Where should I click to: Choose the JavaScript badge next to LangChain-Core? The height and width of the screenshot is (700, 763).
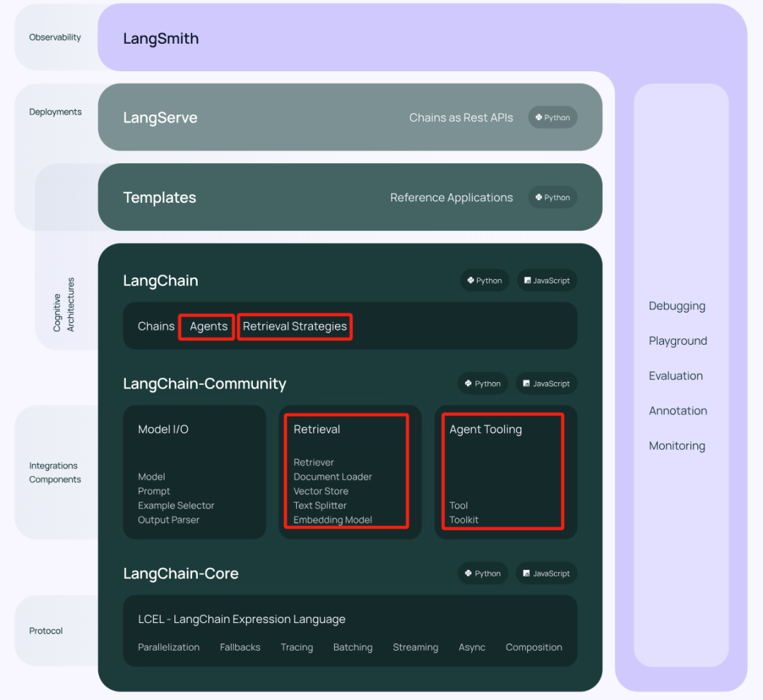pyautogui.click(x=546, y=573)
